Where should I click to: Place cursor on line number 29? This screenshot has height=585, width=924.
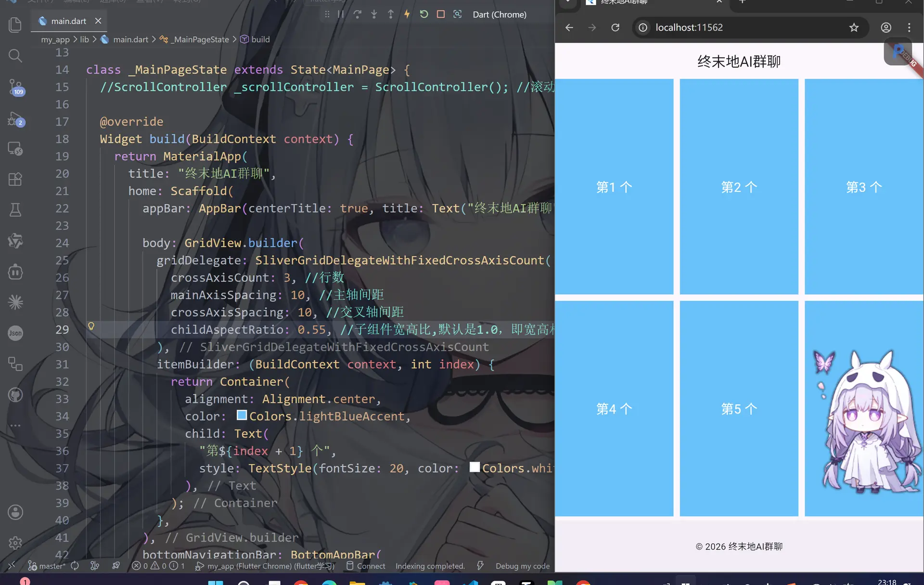(x=62, y=330)
